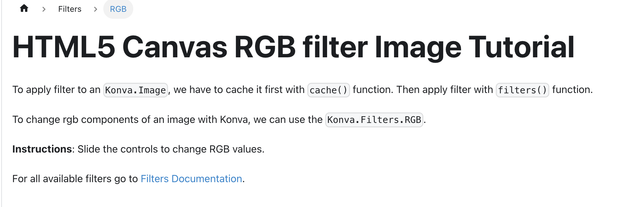Click the chevron after the home icon
This screenshot has height=207, width=644.
(44, 9)
